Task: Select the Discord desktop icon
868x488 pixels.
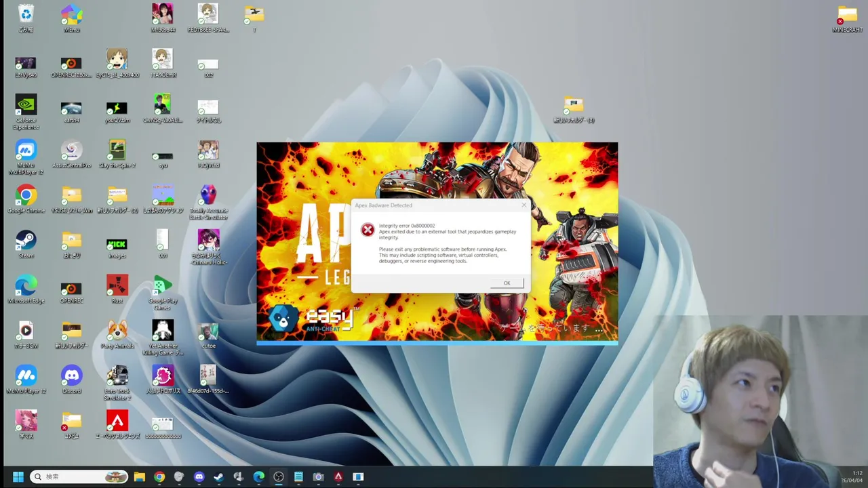Action: (x=71, y=380)
